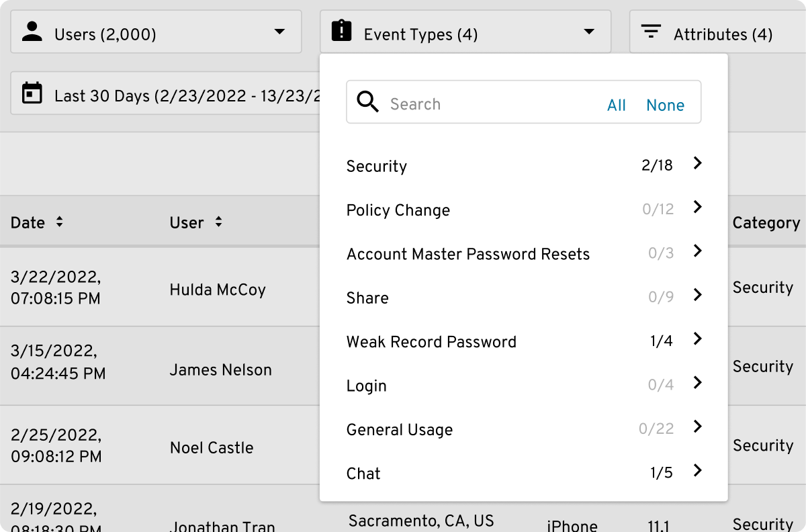Viewport: 806px width, 532px height.
Task: Select the Weak Record Password category
Action: [431, 342]
